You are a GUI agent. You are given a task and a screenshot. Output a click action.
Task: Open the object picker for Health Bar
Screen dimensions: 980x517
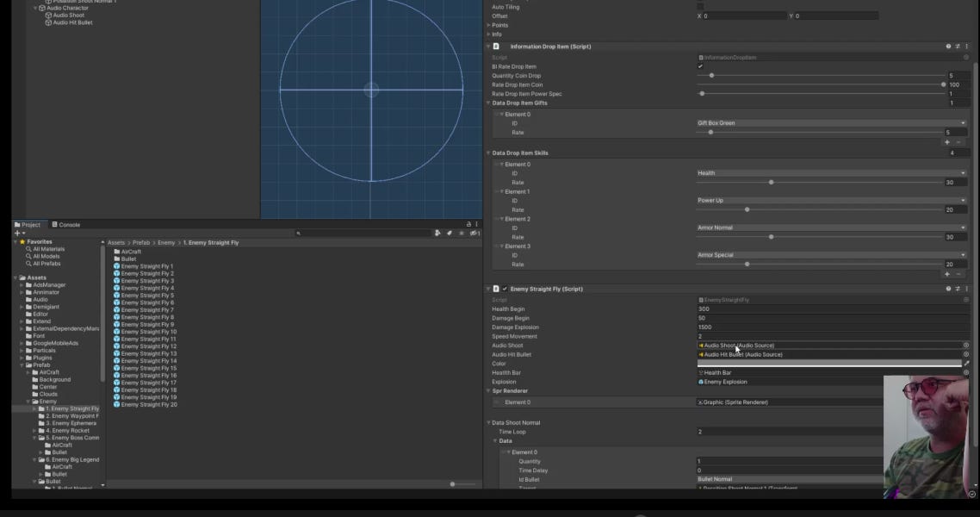point(966,372)
